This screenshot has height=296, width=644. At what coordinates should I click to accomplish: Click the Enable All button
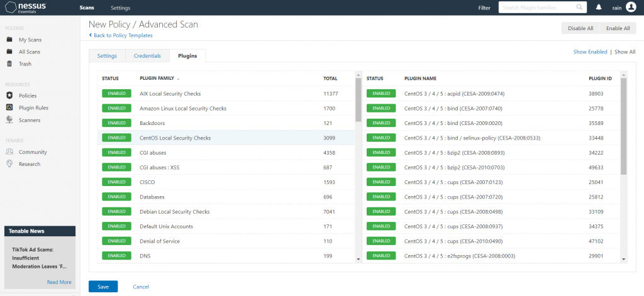click(618, 28)
